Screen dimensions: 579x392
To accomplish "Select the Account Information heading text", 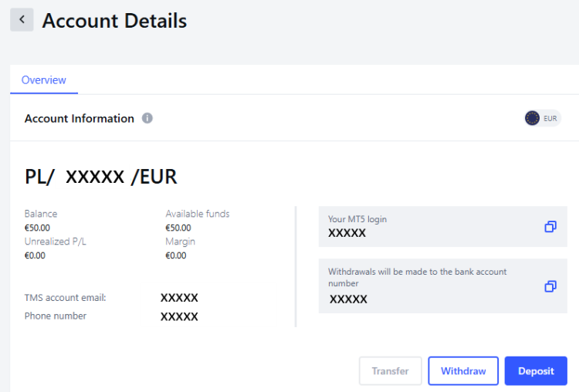I will [x=80, y=119].
